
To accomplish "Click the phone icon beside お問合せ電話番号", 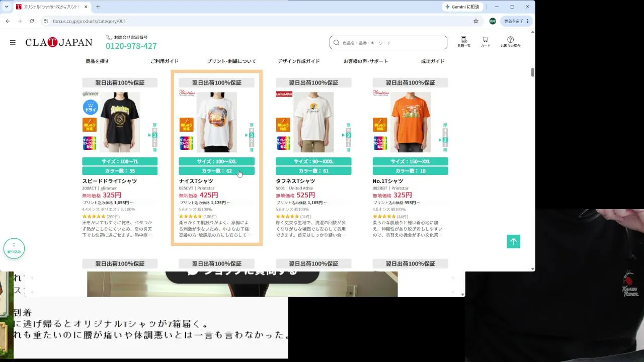I will click(109, 37).
